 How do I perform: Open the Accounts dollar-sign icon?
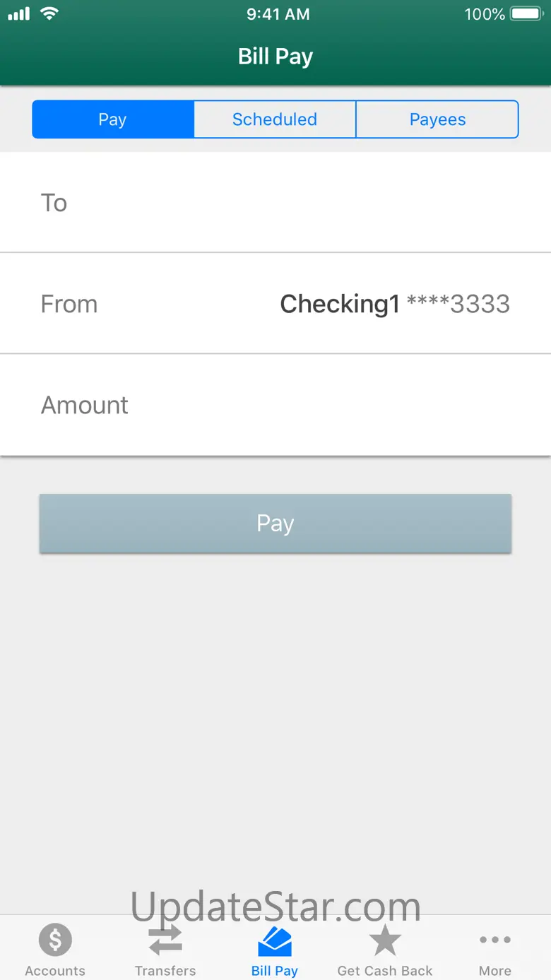55,940
